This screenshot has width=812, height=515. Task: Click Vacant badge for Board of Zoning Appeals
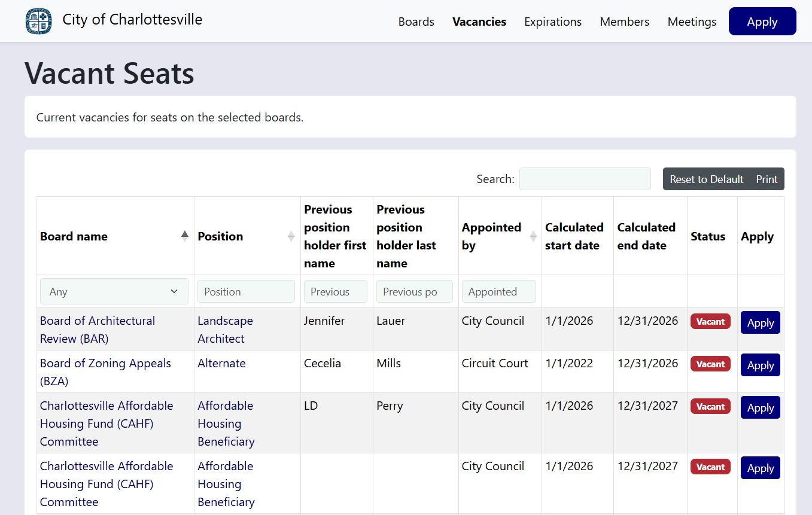(x=710, y=364)
